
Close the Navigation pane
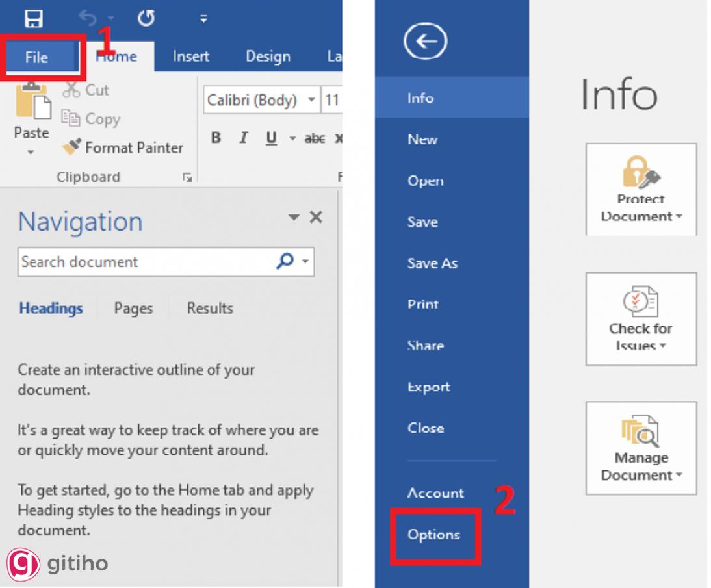(316, 217)
